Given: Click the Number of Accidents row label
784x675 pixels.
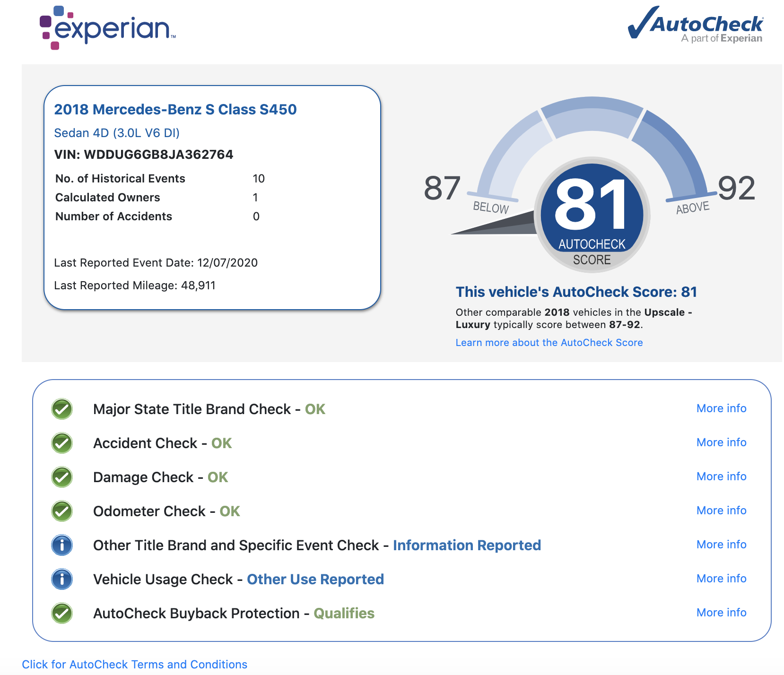Looking at the screenshot, I should (113, 216).
